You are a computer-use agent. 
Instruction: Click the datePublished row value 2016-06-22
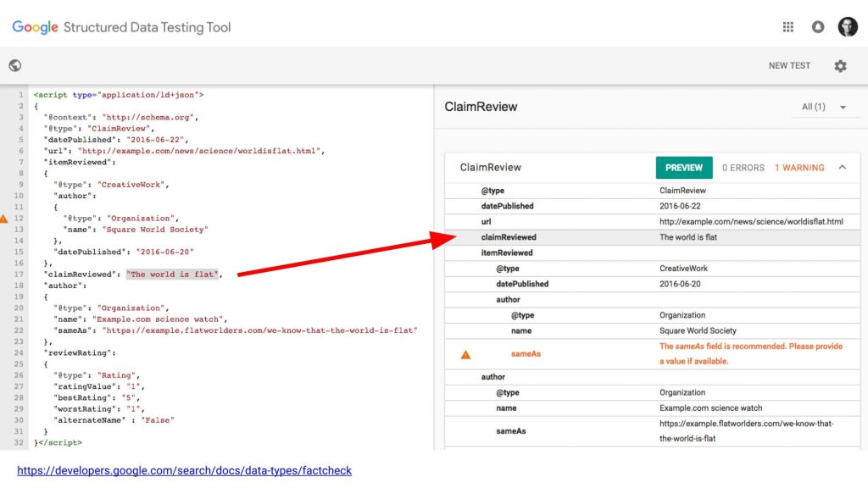pos(680,206)
